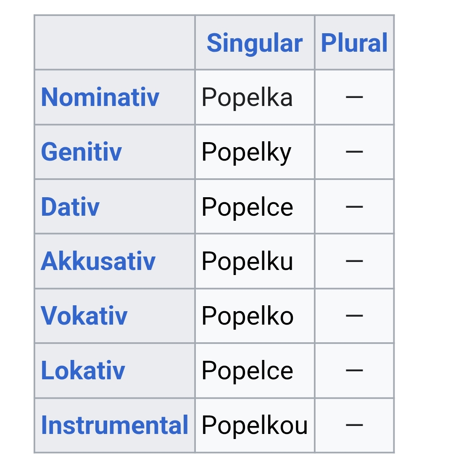Image resolution: width=469 pixels, height=476 pixels.
Task: Select the Popelkou cell
Action: pyautogui.click(x=254, y=426)
